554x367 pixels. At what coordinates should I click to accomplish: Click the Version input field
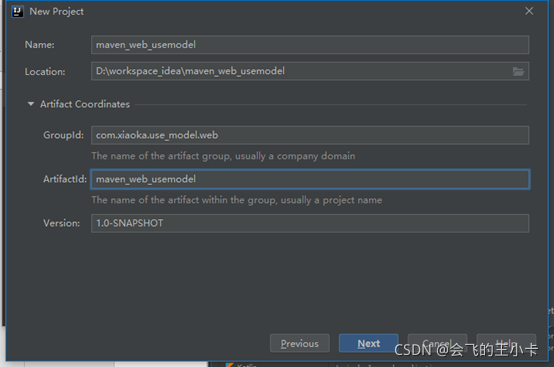(x=310, y=223)
